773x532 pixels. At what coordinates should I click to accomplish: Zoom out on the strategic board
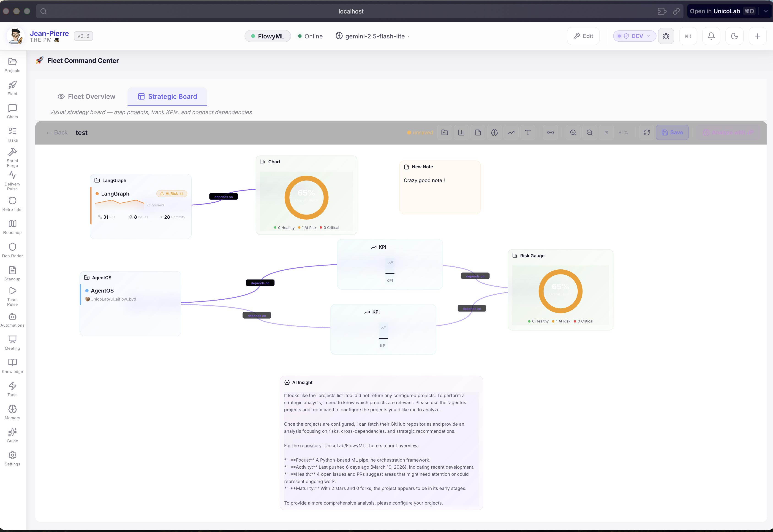click(590, 133)
